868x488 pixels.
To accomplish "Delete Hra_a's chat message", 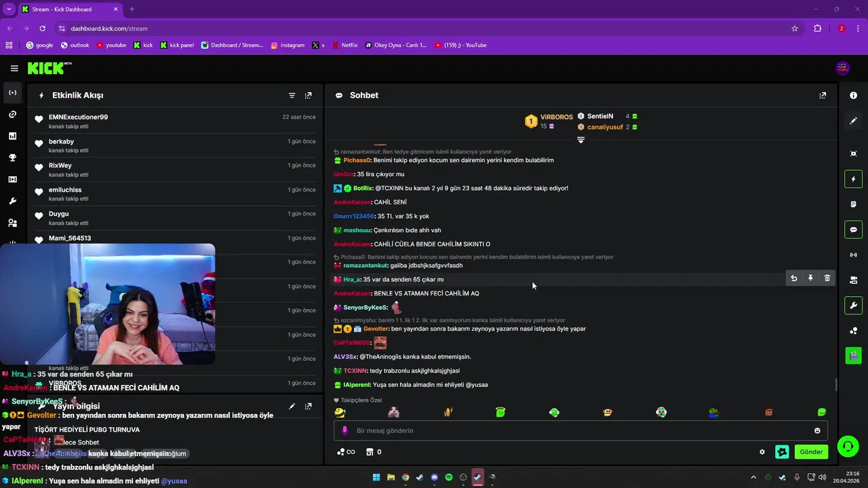I will (x=827, y=279).
